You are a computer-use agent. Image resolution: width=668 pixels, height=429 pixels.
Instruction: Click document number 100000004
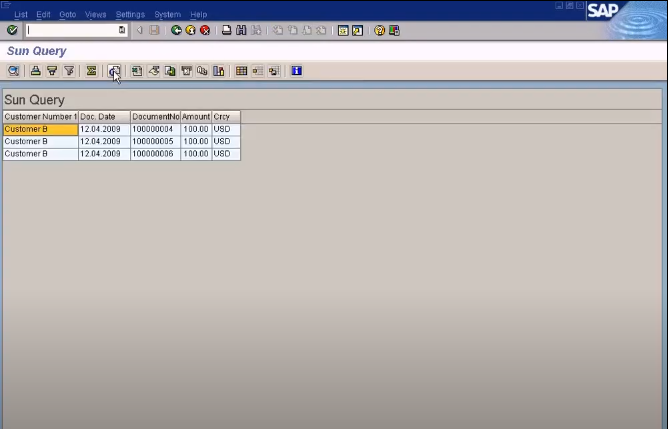pos(155,129)
